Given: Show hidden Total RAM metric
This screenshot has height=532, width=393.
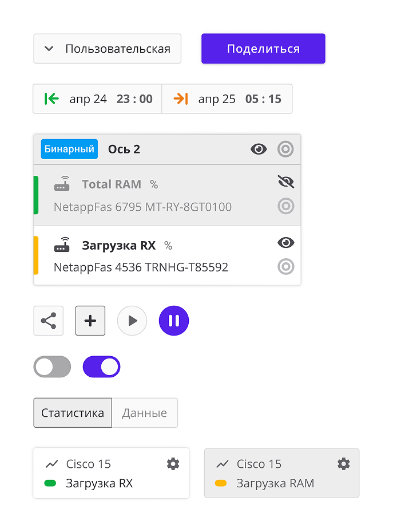Looking at the screenshot, I should point(286,182).
